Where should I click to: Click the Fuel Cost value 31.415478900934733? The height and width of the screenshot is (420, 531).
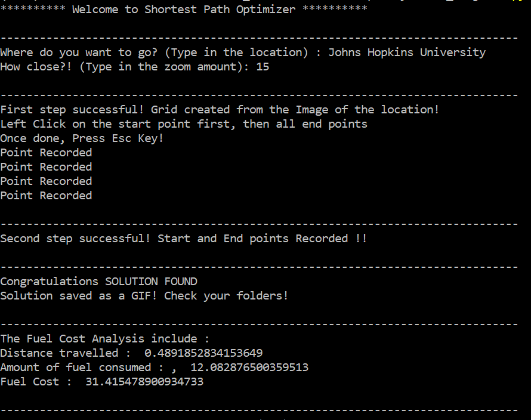coord(144,382)
